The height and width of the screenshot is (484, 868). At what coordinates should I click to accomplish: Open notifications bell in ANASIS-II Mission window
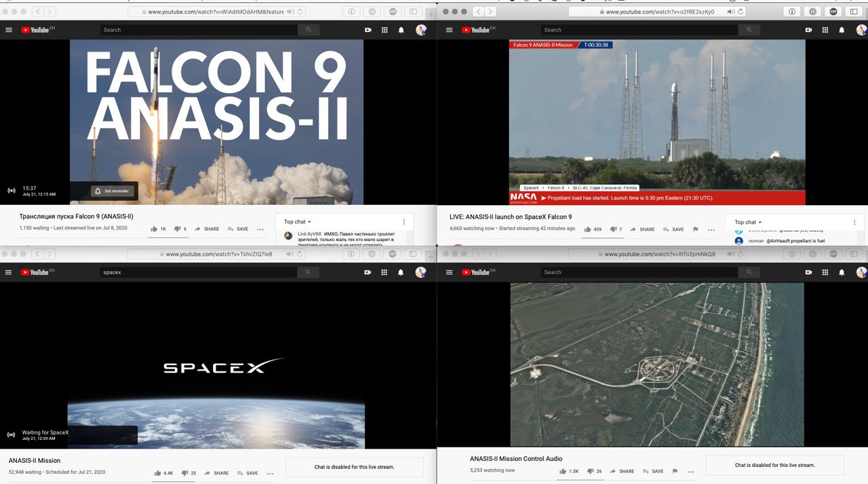401,272
